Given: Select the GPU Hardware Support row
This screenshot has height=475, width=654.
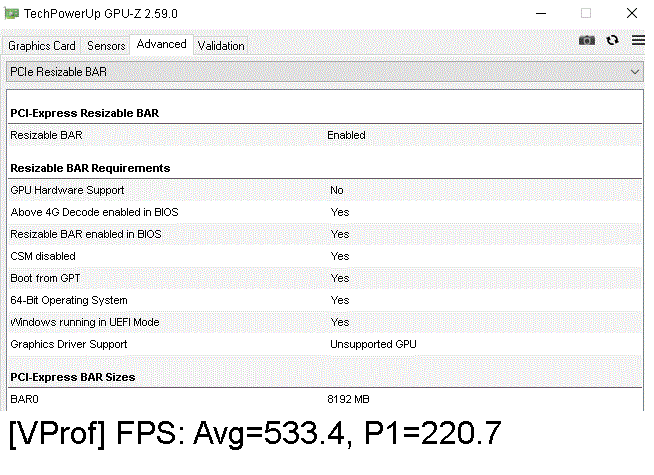Looking at the screenshot, I should pyautogui.click(x=326, y=190).
